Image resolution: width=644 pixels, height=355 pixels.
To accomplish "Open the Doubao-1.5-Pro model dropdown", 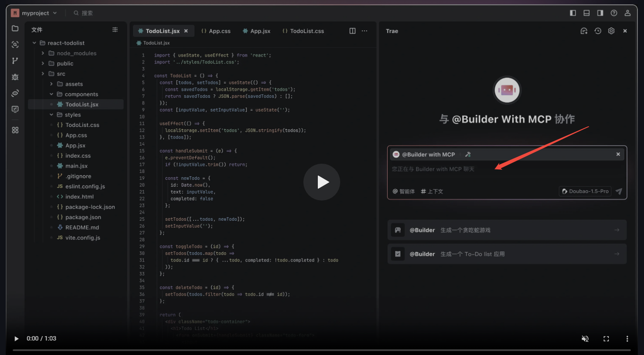I will tap(585, 191).
